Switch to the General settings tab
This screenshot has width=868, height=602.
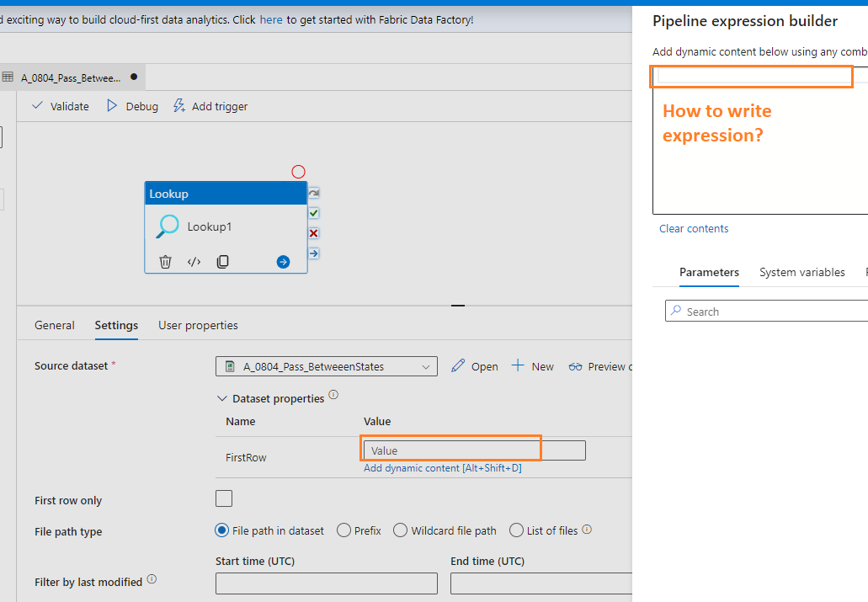click(x=55, y=324)
